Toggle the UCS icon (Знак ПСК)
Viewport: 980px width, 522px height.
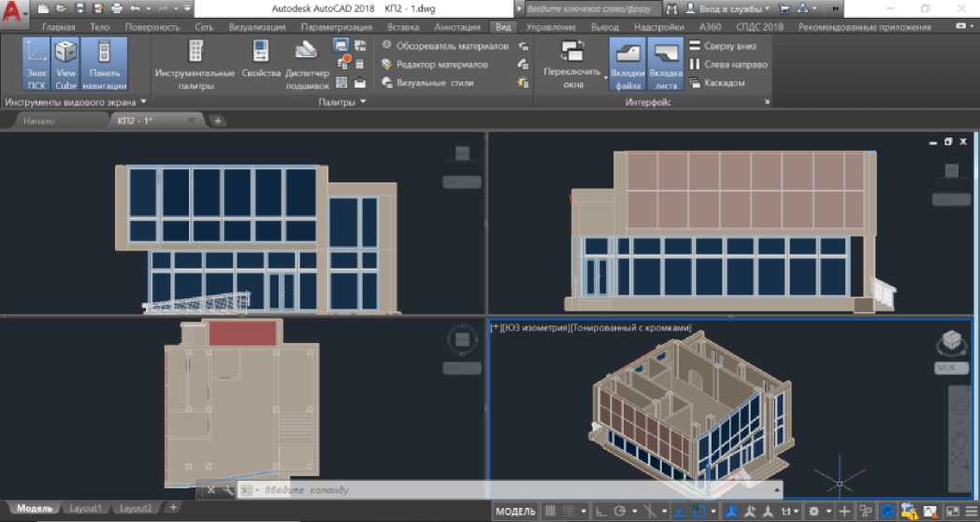(36, 64)
